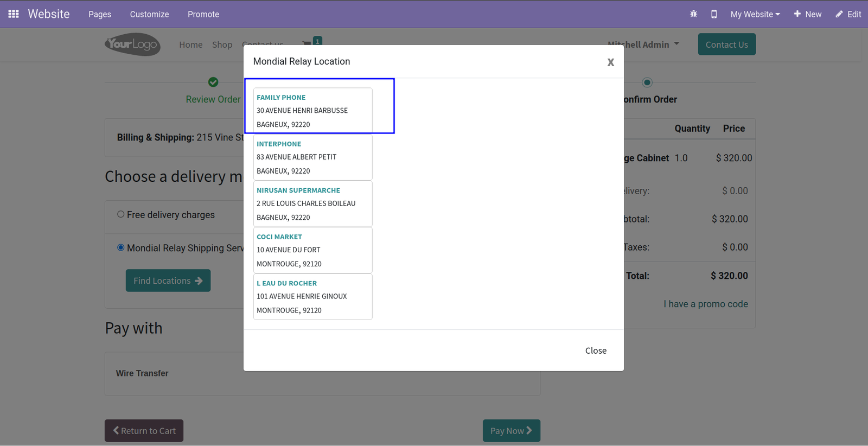Choose the INTERPHONE relay location card
Image resolution: width=868 pixels, height=446 pixels.
[x=313, y=157]
